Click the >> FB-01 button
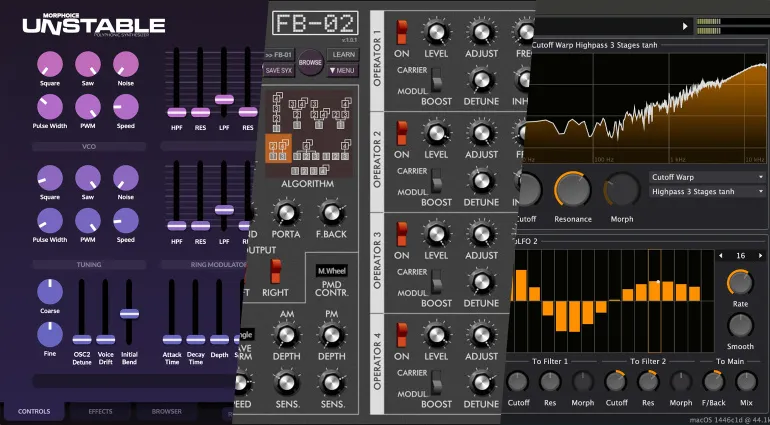 click(279, 55)
